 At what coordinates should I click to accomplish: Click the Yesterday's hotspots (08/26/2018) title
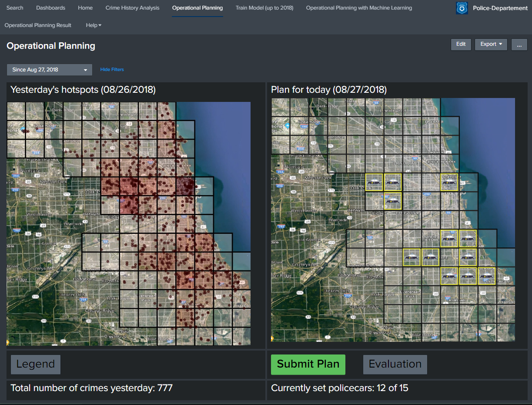pyautogui.click(x=83, y=90)
